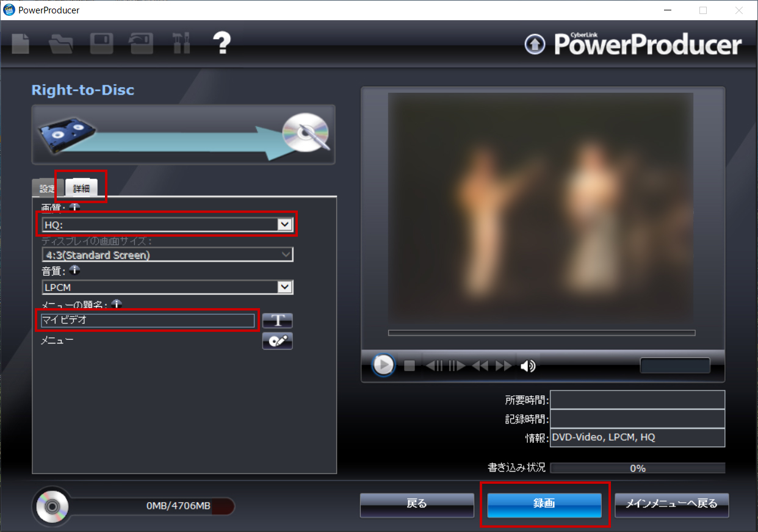Click the 戻る button
Screen dimensions: 758x532
(417, 505)
